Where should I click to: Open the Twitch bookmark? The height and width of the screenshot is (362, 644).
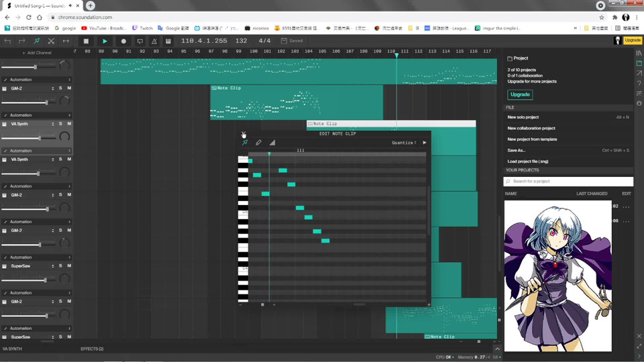(142, 28)
